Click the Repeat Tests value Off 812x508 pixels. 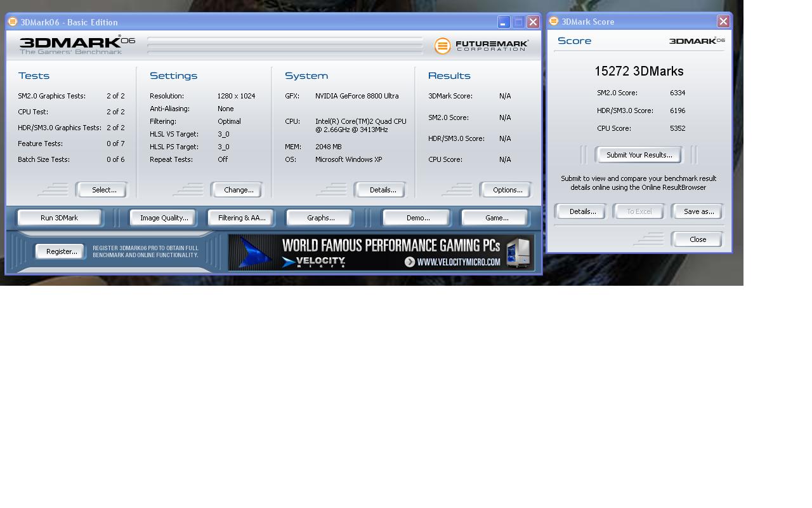[223, 159]
